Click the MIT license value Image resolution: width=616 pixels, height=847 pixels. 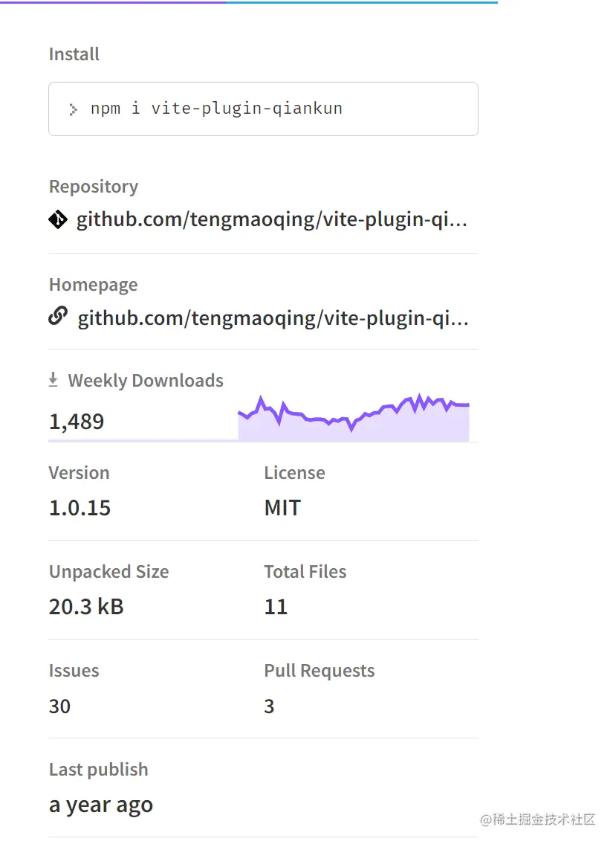282,508
